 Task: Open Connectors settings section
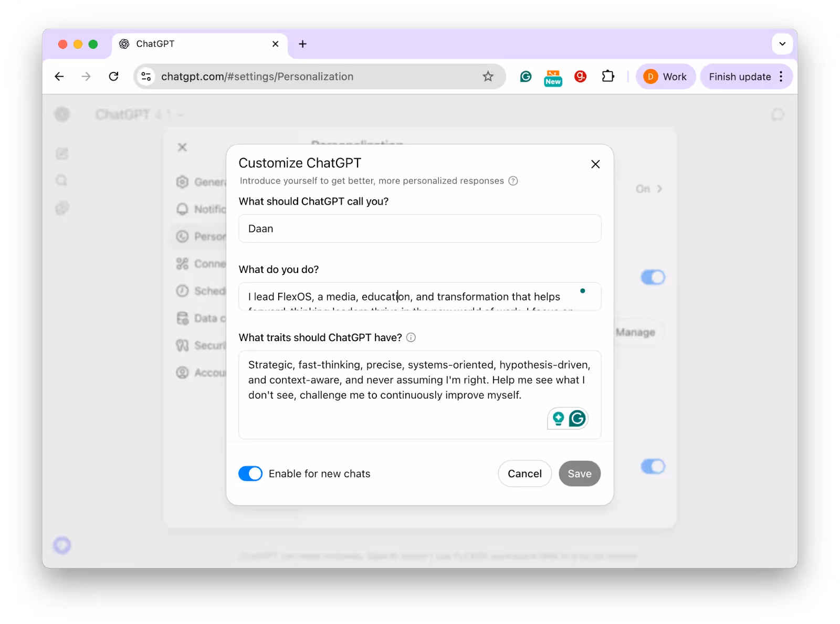[x=202, y=263]
